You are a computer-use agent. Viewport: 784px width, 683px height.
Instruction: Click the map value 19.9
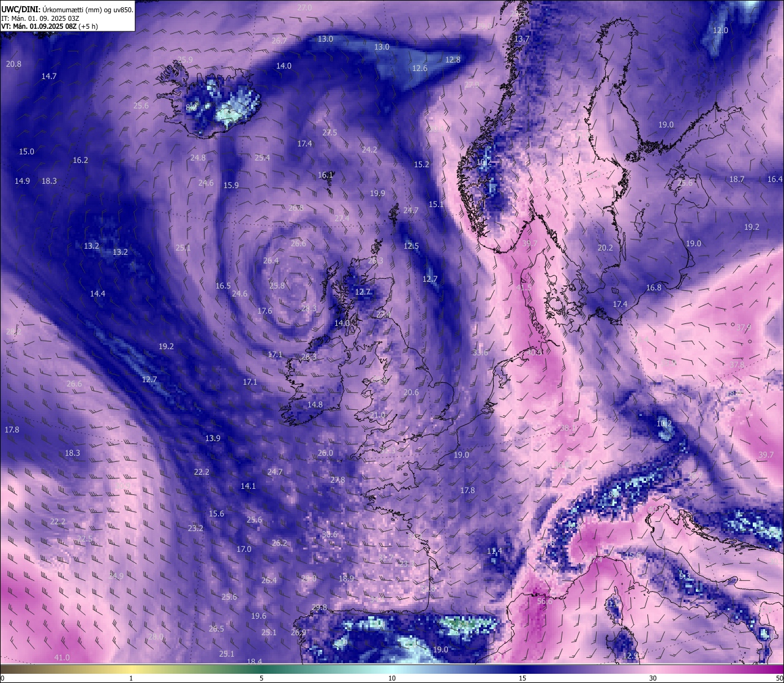point(377,193)
